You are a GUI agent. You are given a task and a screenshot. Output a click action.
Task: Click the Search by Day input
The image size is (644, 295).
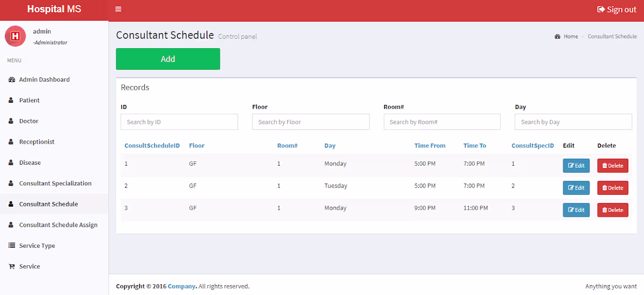point(573,122)
